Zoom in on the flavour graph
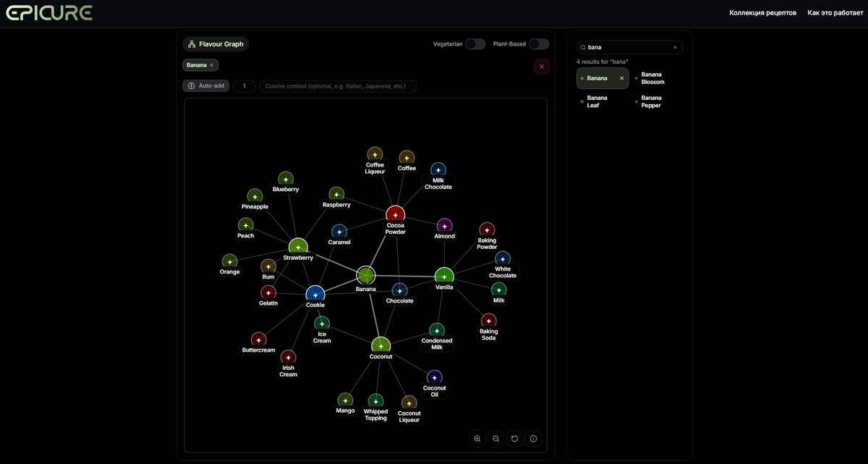 tap(477, 439)
